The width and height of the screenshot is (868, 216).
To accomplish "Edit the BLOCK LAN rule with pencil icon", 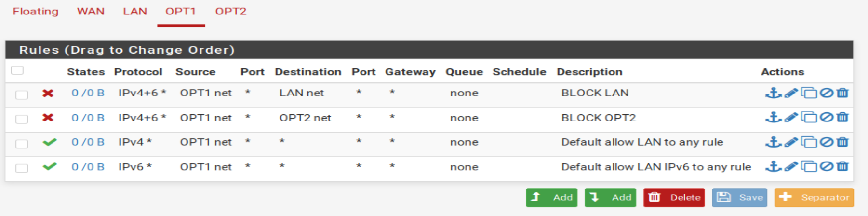I will pos(791,93).
